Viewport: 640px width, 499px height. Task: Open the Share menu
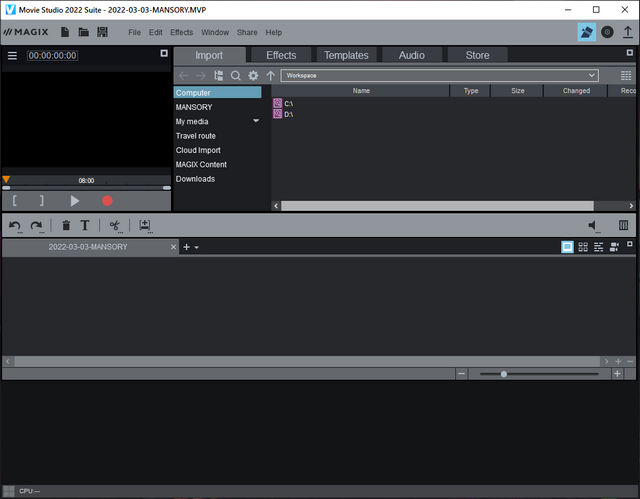pyautogui.click(x=247, y=32)
